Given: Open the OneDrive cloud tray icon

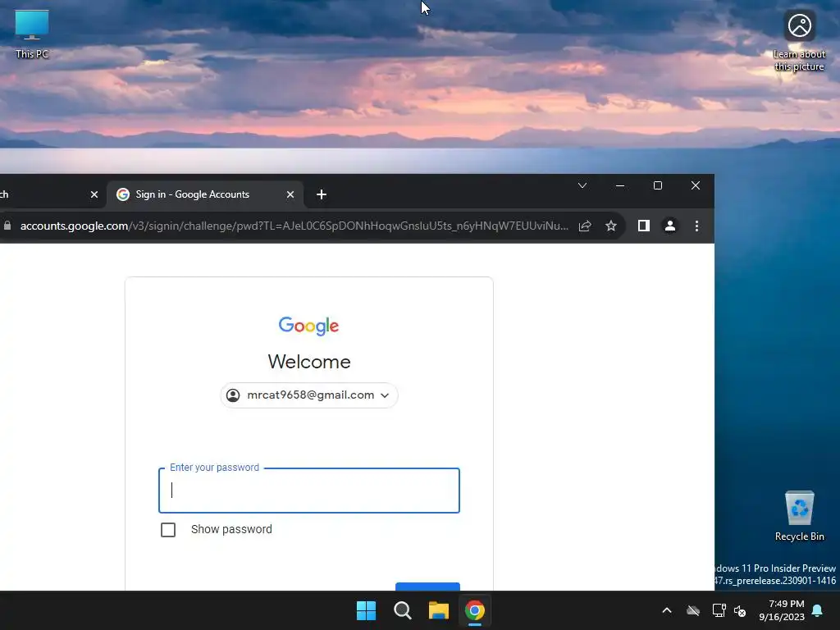Looking at the screenshot, I should tap(693, 610).
